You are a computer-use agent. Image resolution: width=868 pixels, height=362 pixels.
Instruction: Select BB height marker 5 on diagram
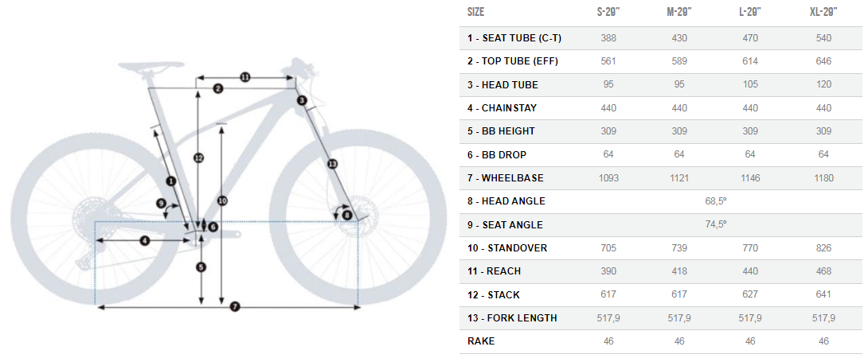click(x=201, y=267)
